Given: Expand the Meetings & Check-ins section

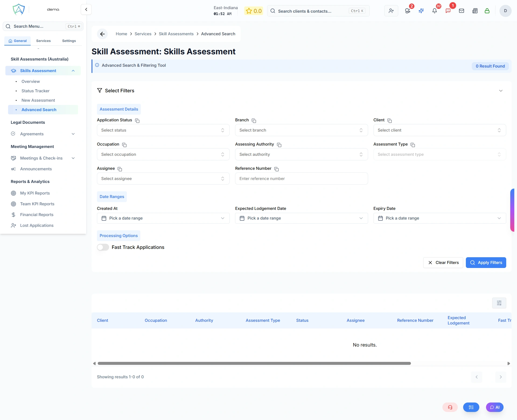Looking at the screenshot, I should click(x=73, y=158).
